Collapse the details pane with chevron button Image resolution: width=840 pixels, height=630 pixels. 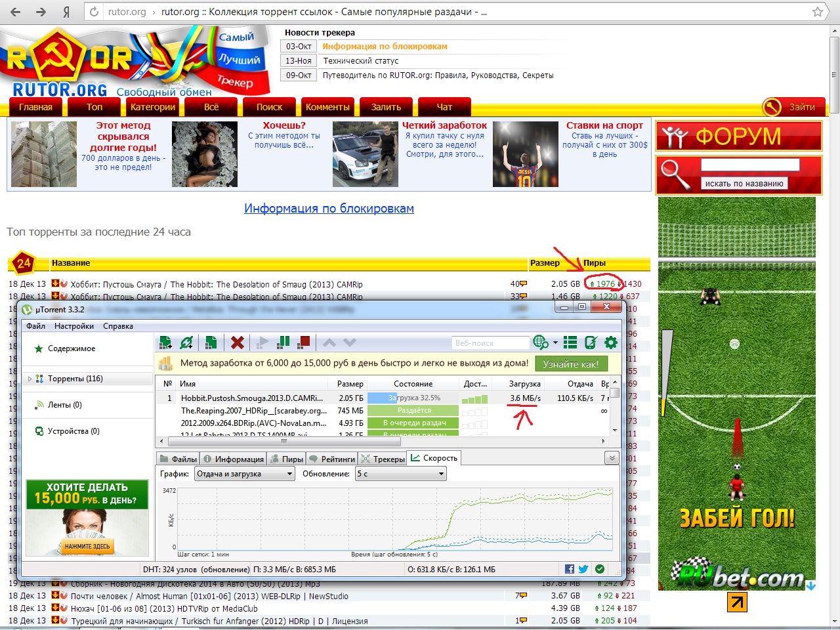tap(612, 458)
